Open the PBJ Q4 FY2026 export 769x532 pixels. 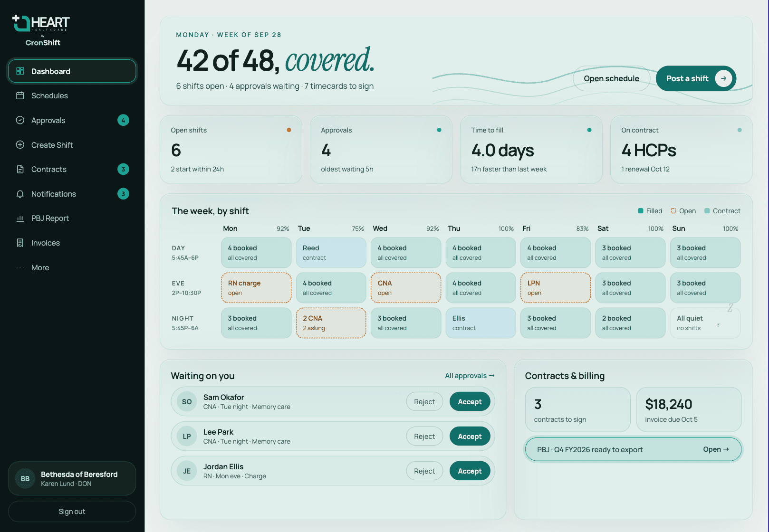tap(633, 449)
